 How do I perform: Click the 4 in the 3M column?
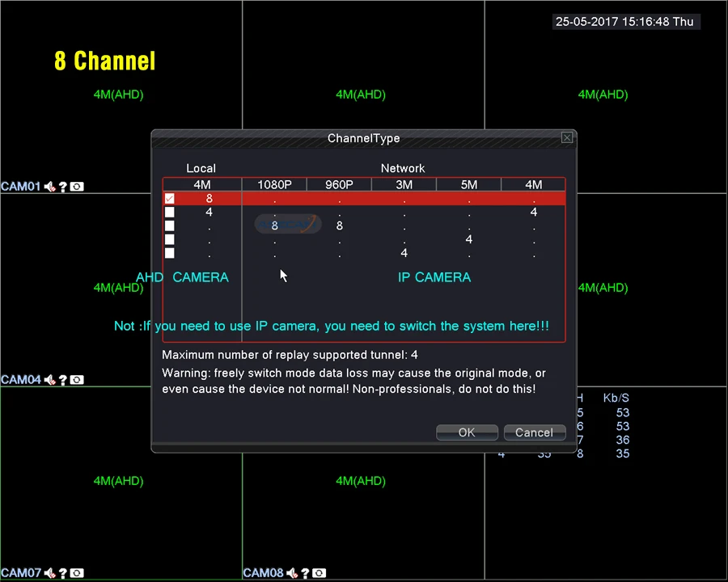404,253
